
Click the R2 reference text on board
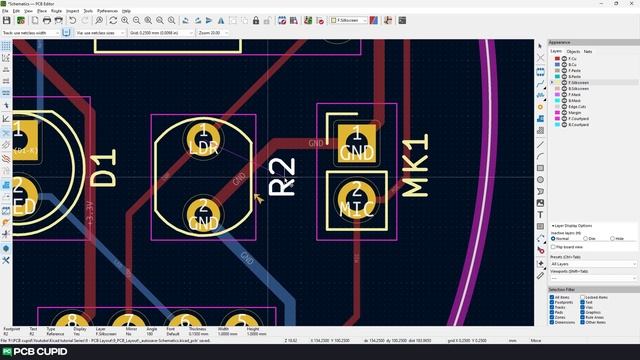282,178
